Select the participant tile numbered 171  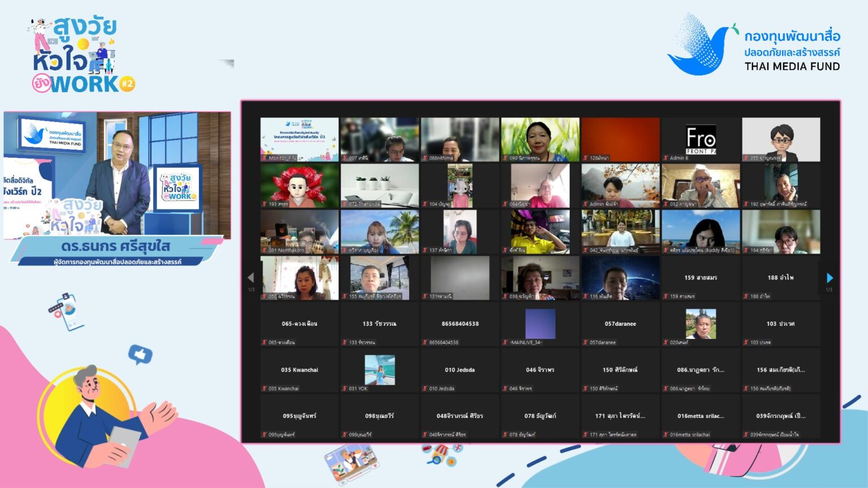pyautogui.click(x=620, y=417)
